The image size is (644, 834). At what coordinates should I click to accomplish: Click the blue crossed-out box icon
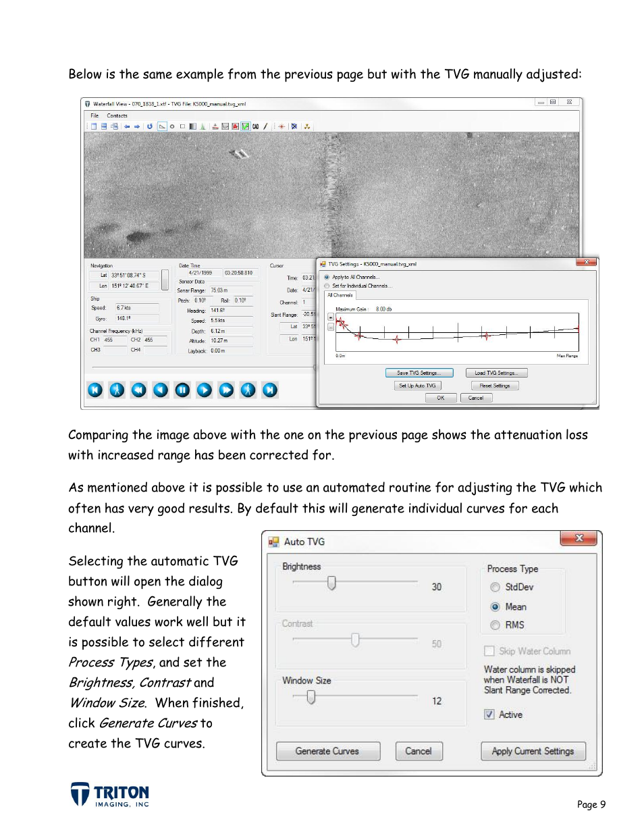click(294, 126)
